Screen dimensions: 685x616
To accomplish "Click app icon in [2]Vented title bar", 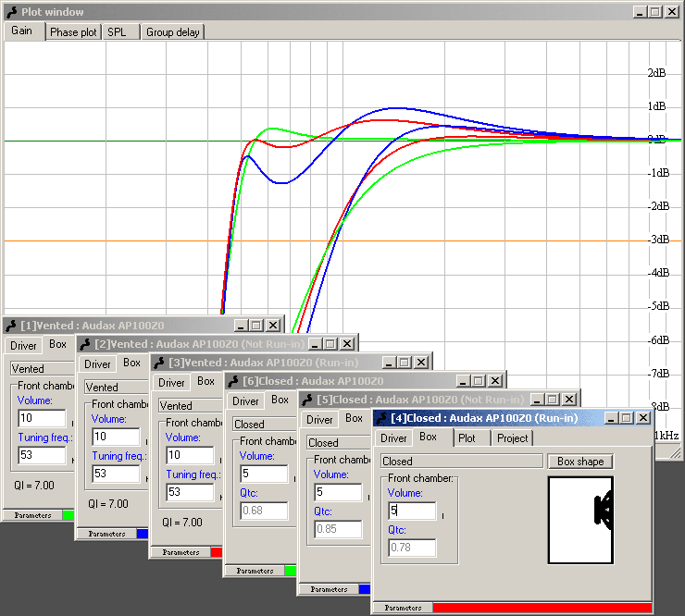I will pyautogui.click(x=85, y=344).
